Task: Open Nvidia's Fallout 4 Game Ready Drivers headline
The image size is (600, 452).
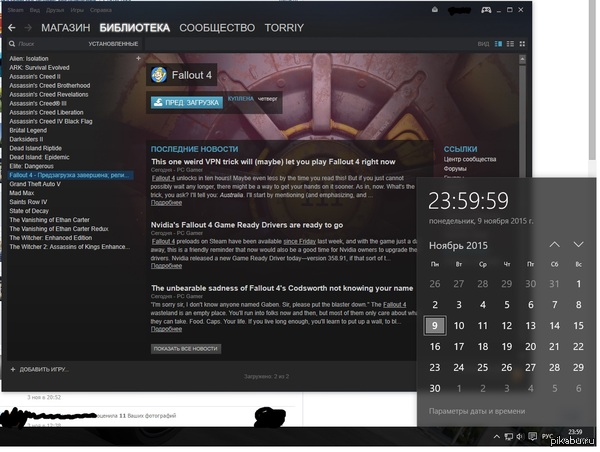Action: 247,225
